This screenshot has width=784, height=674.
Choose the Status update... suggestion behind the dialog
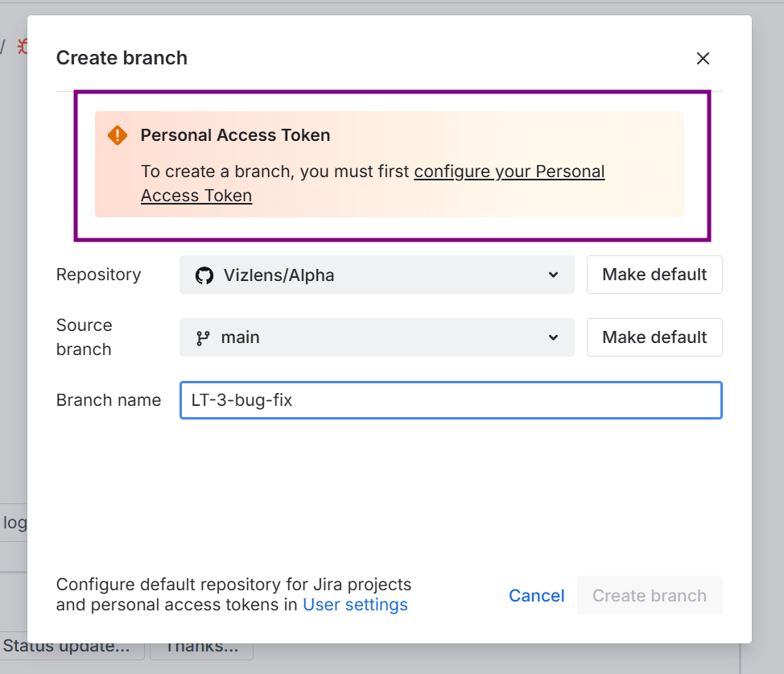point(71,647)
